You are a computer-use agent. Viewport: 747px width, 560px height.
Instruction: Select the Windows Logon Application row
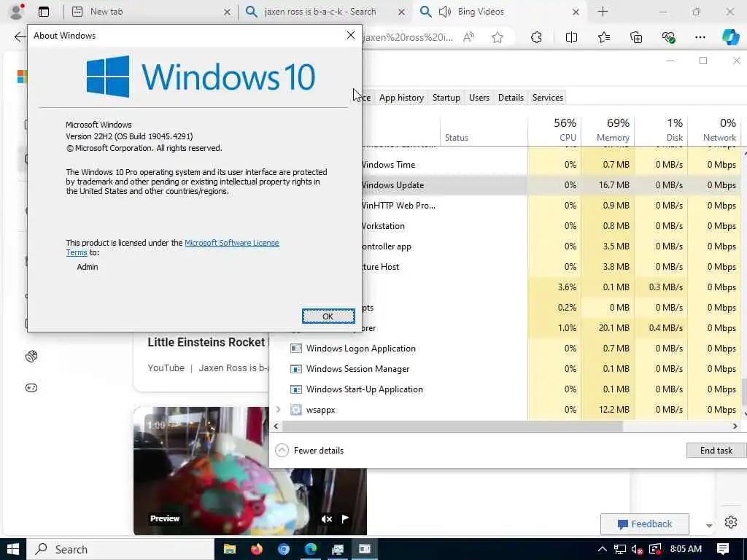pyautogui.click(x=506, y=349)
